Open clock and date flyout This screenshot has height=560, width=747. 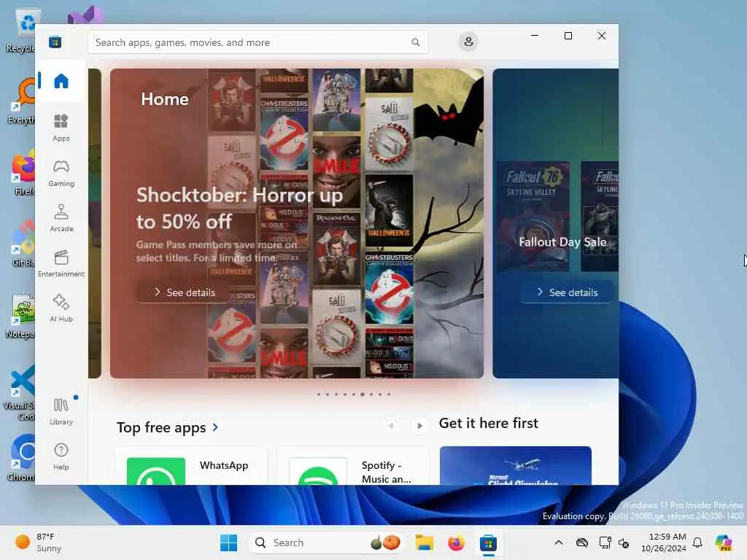(664, 542)
